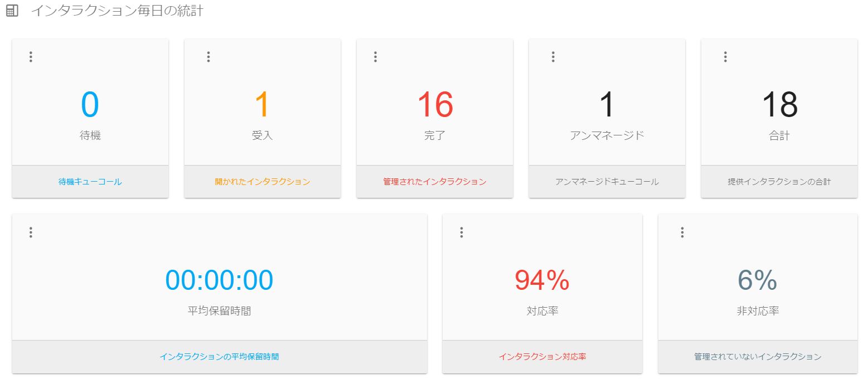Open the three-dot menu on 平均保留時間 card

(31, 232)
